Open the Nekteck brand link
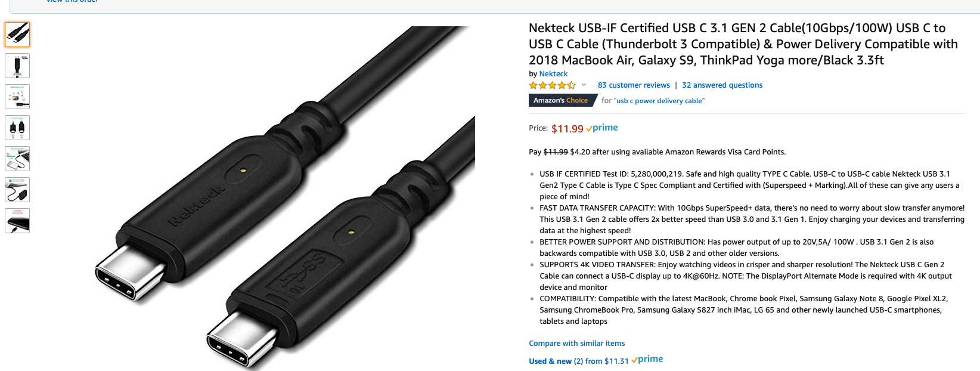 (x=553, y=74)
